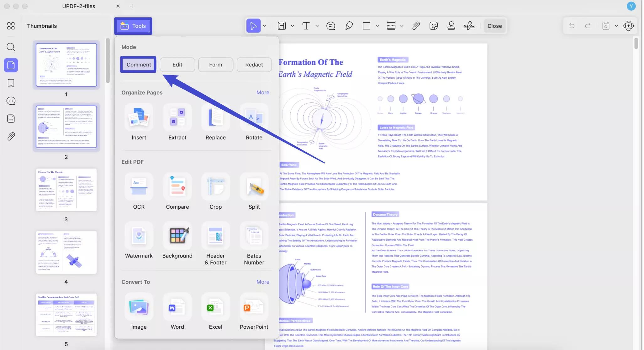Open the bookmarks panel icon

[x=11, y=83]
